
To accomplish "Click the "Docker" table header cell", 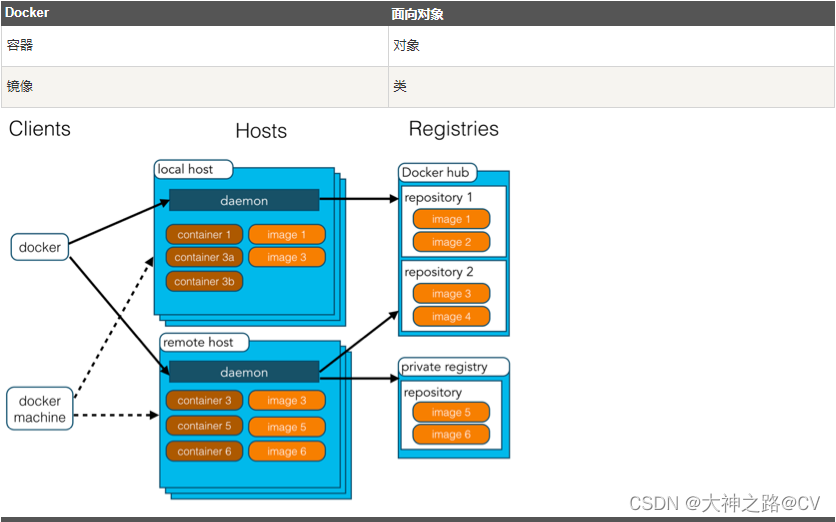I will point(195,13).
